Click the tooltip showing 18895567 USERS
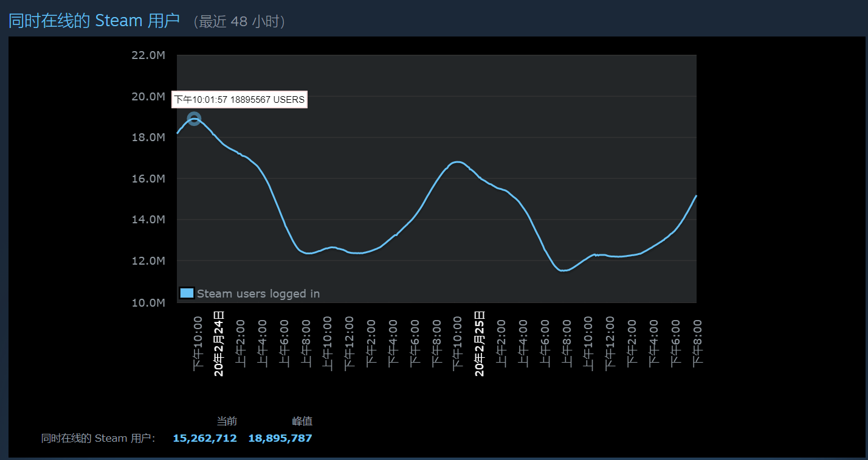 coord(239,100)
